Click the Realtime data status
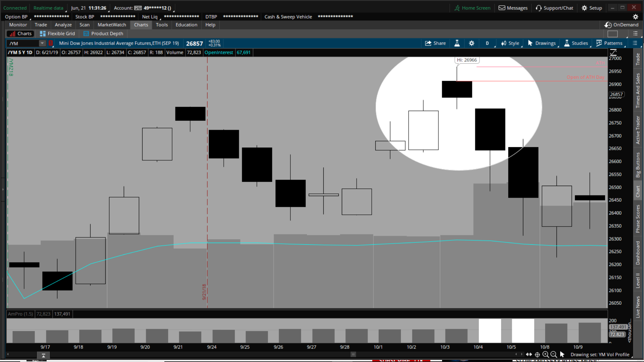644x362 pixels. [x=48, y=8]
